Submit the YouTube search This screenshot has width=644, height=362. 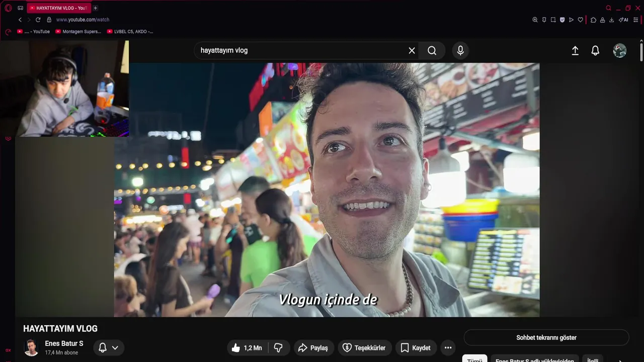pos(432,50)
